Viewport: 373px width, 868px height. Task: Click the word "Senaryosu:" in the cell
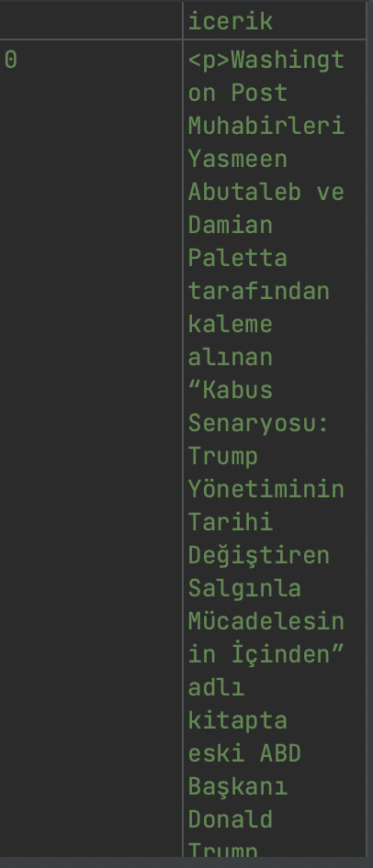[259, 424]
